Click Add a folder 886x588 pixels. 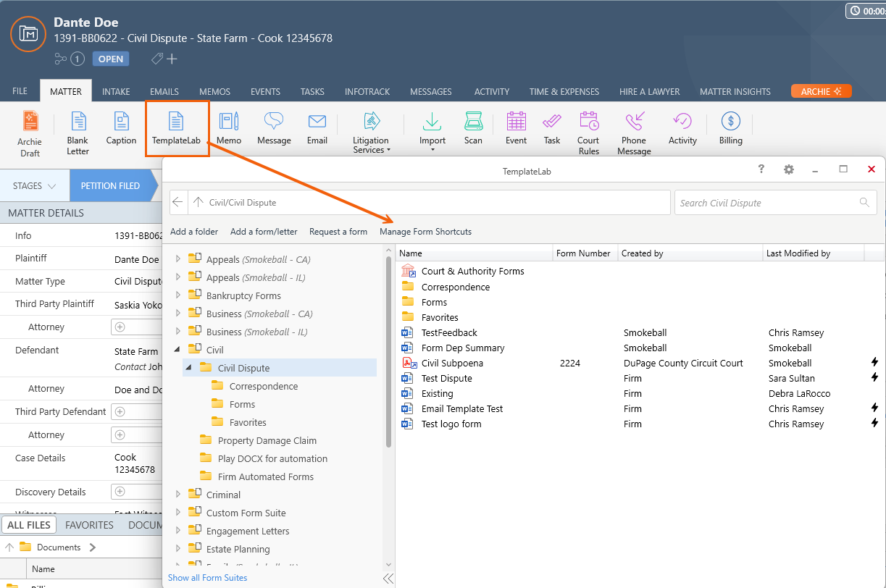click(194, 232)
